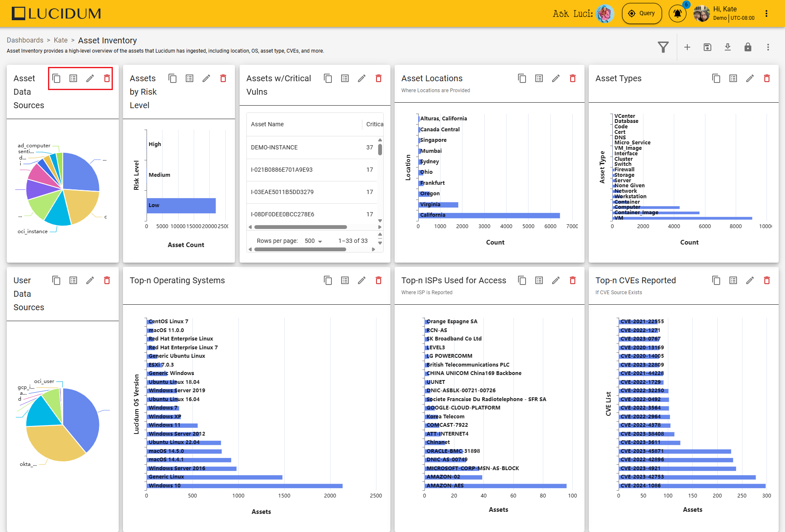Delete the Asset Types chart
The height and width of the screenshot is (532, 785).
(767, 78)
